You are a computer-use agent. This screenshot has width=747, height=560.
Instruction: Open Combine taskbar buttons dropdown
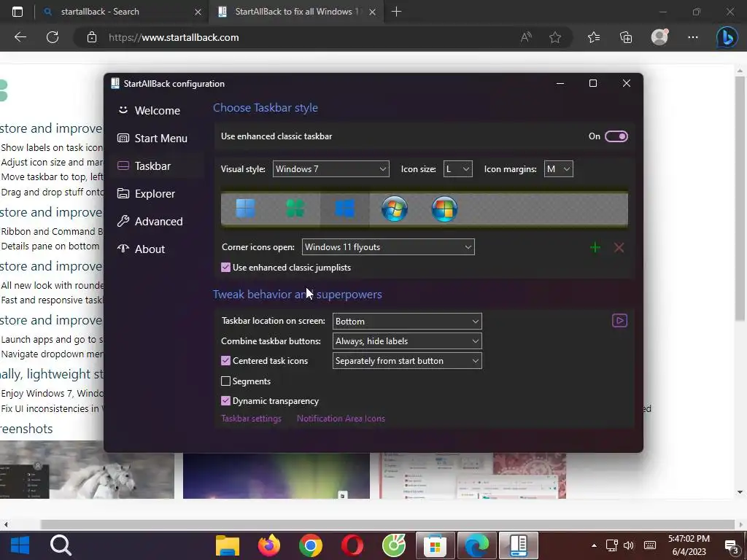pyautogui.click(x=407, y=341)
